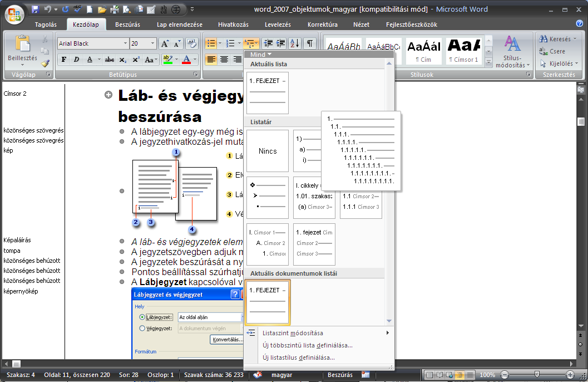Toggle bold (F) formatting

[x=64, y=60]
